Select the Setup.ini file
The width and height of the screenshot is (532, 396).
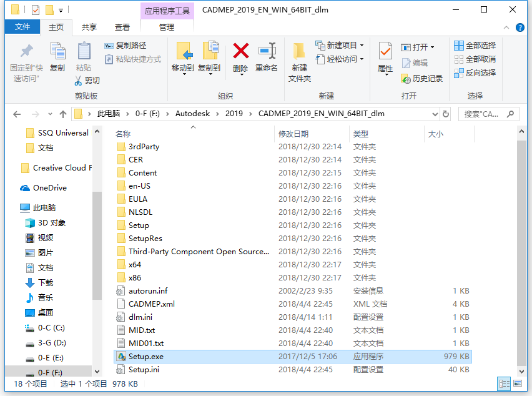pos(144,370)
